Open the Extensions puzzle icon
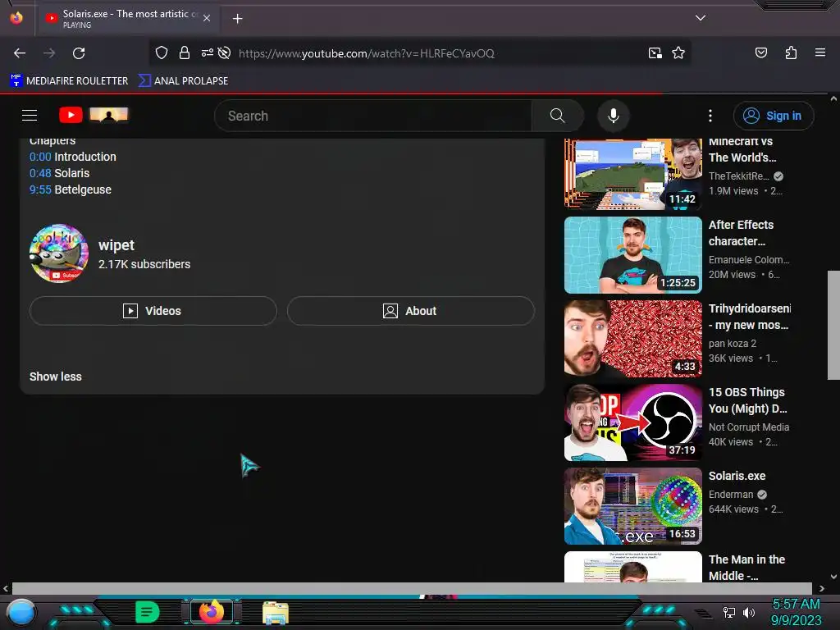The height and width of the screenshot is (630, 840). [x=791, y=52]
